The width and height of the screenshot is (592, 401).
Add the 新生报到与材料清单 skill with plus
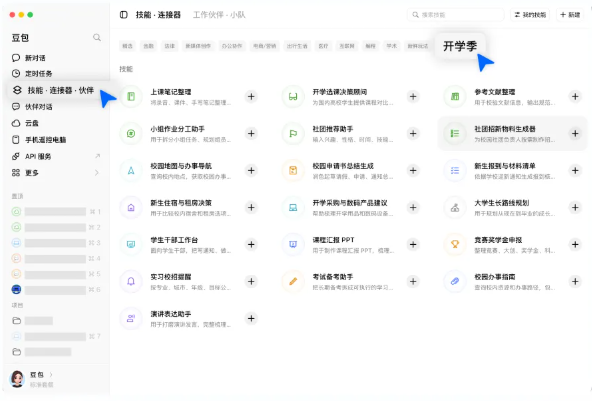[575, 171]
